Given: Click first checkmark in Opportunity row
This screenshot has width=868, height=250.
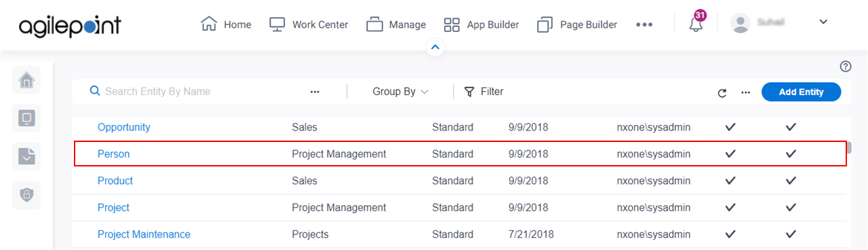Looking at the screenshot, I should (730, 127).
